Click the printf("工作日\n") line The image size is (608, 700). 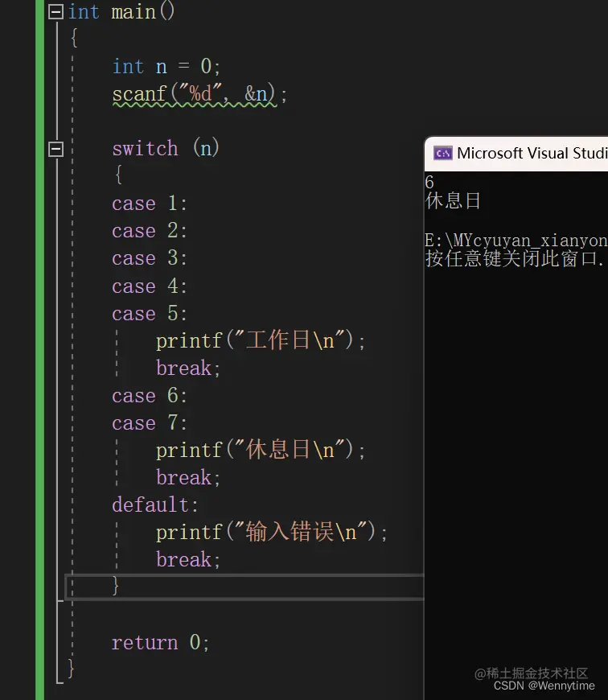261,340
